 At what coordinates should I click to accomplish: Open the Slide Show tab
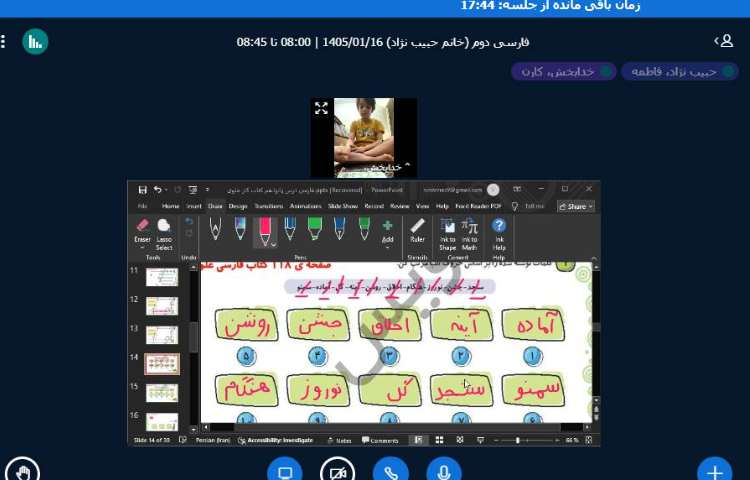tap(342, 206)
